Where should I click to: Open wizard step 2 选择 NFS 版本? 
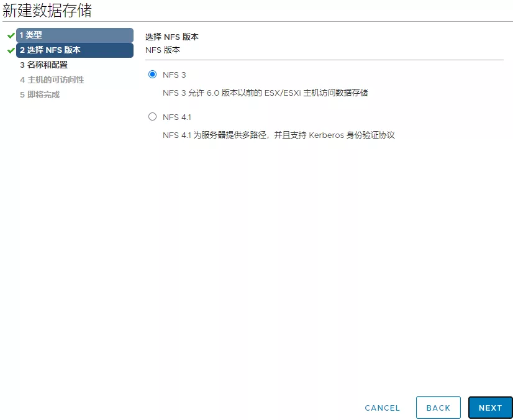pyautogui.click(x=75, y=50)
